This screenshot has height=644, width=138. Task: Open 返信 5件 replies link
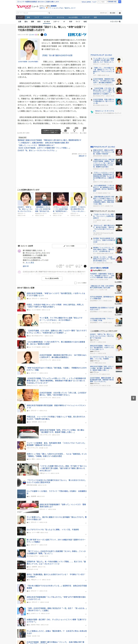click(26, 266)
